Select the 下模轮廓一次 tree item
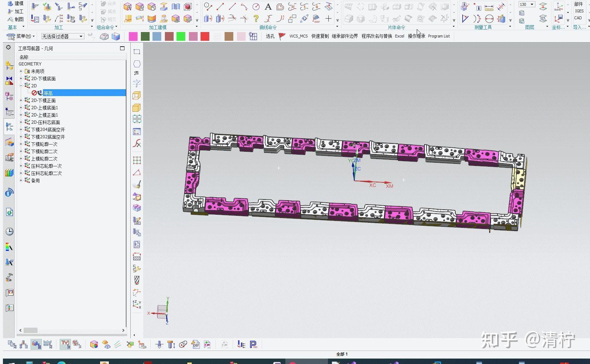The image size is (590, 364). tap(44, 144)
